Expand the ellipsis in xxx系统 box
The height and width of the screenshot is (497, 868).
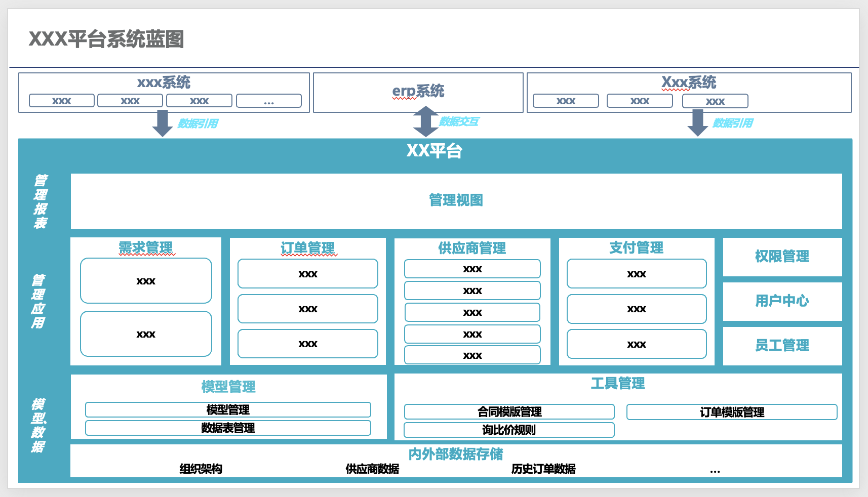pyautogui.click(x=269, y=100)
